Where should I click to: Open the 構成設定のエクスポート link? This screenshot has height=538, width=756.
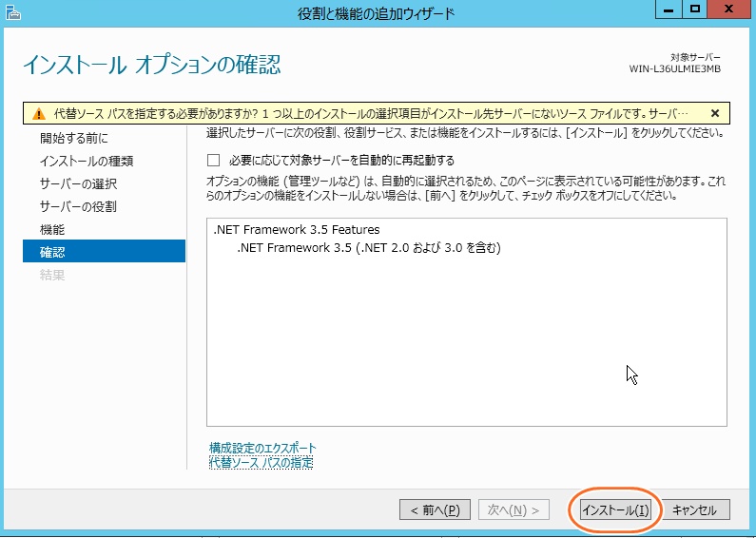[262, 448]
